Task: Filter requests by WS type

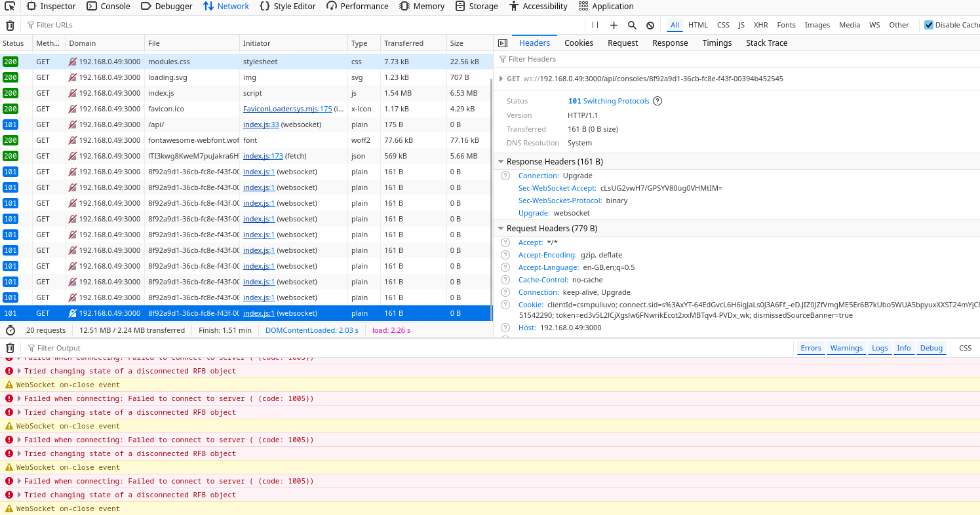Action: pos(874,25)
